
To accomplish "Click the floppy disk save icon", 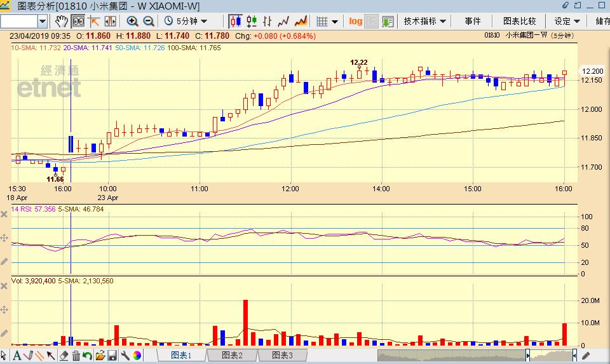I will click(112, 355).
